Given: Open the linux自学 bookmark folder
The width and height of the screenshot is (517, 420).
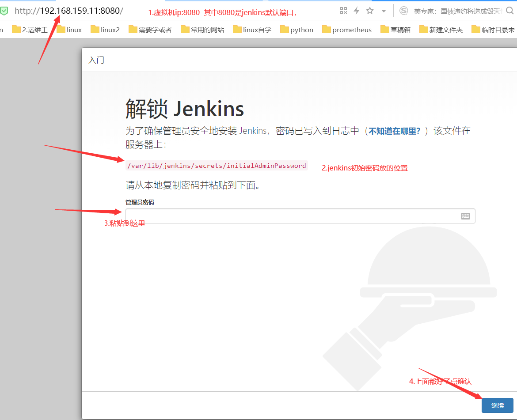Looking at the screenshot, I should [252, 30].
